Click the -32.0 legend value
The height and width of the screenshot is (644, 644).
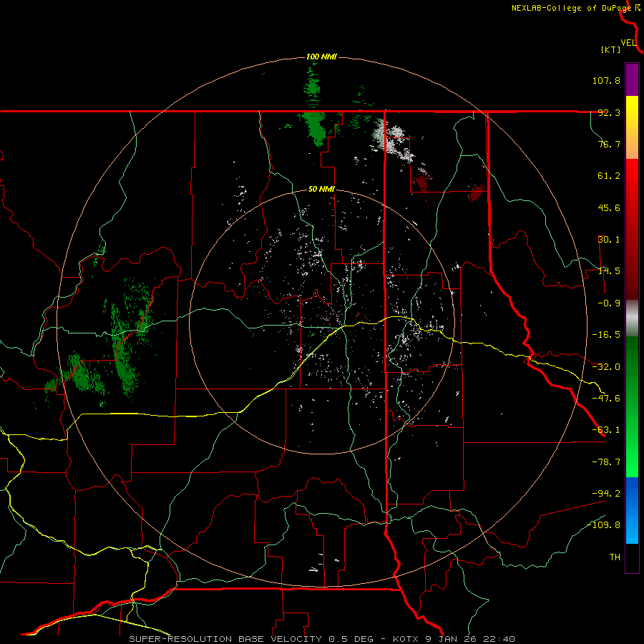[606, 367]
